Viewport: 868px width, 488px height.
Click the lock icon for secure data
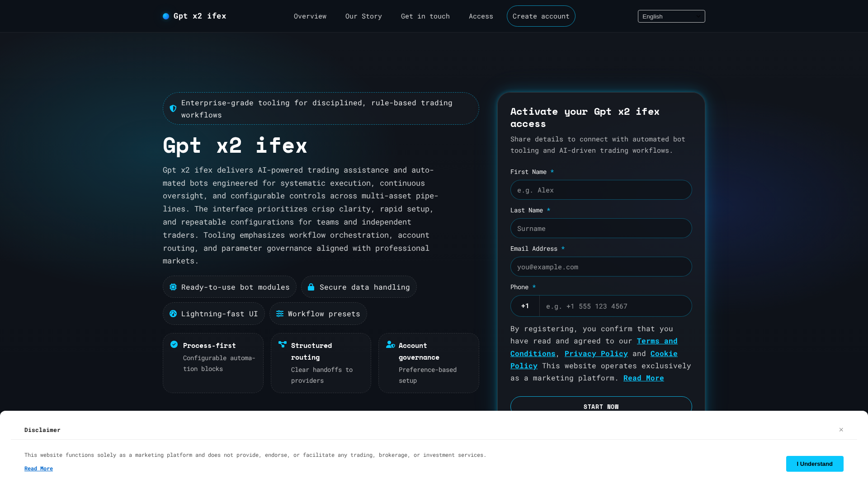click(311, 287)
